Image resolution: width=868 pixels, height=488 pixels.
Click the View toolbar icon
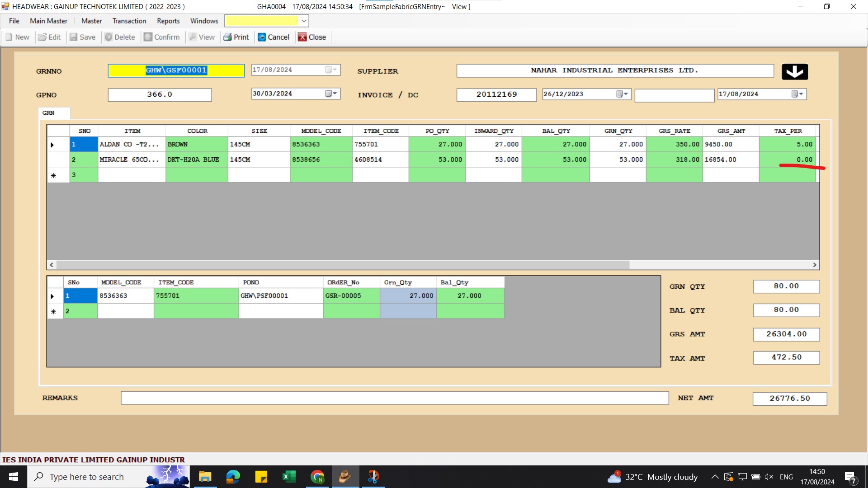(193, 37)
